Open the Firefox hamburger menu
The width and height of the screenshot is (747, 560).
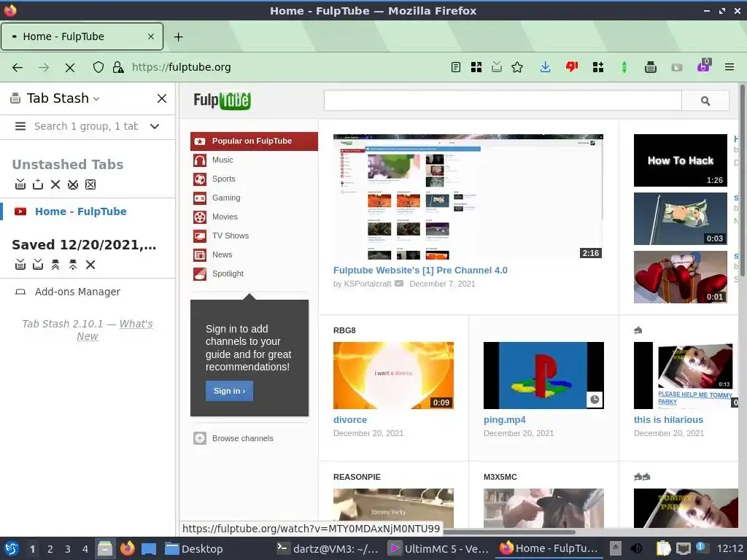(x=729, y=67)
